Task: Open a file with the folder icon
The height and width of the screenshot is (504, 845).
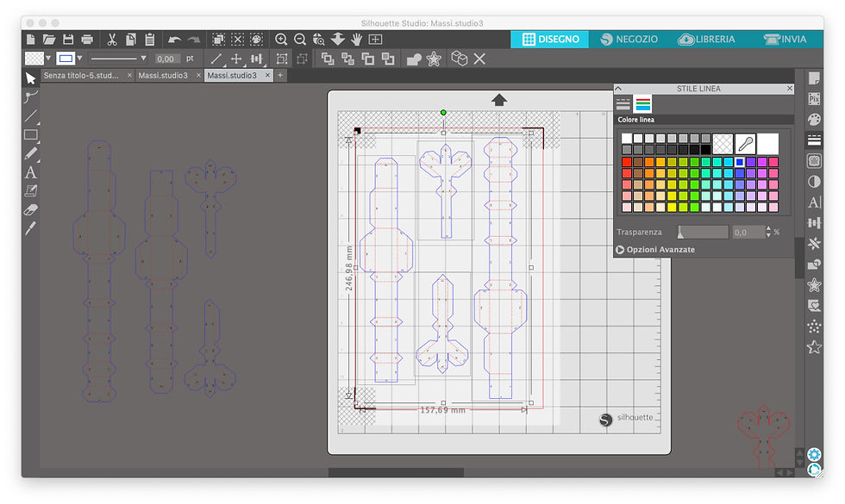Action: tap(49, 40)
